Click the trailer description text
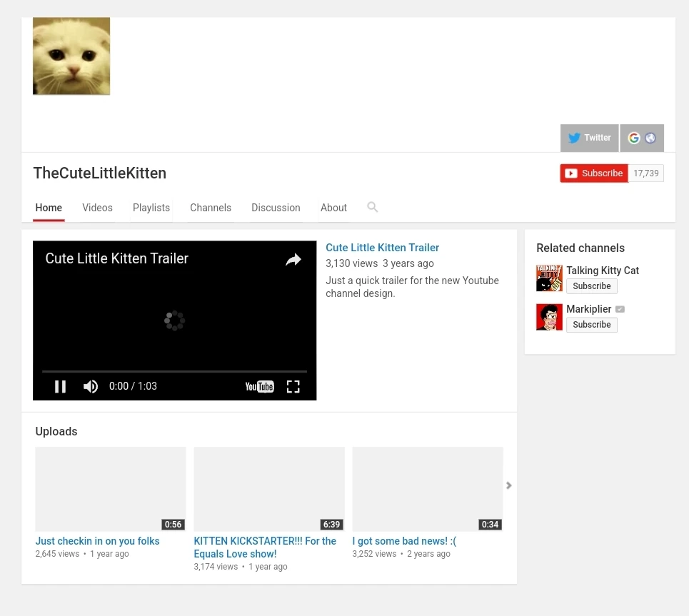Image resolution: width=689 pixels, height=616 pixels. (x=412, y=287)
